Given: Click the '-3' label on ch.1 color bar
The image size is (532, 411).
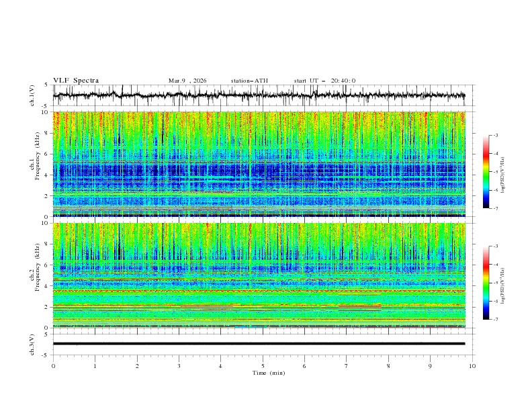Looking at the screenshot, I should pos(495,135).
